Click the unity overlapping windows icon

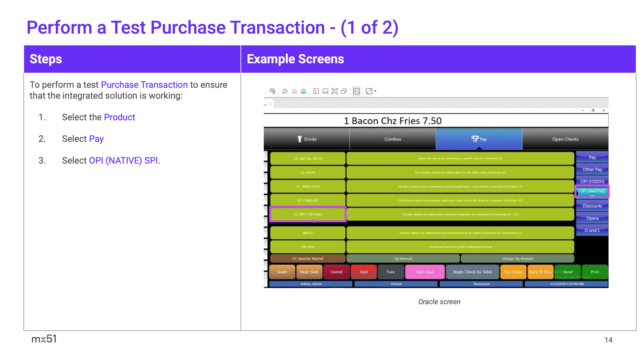click(x=344, y=91)
